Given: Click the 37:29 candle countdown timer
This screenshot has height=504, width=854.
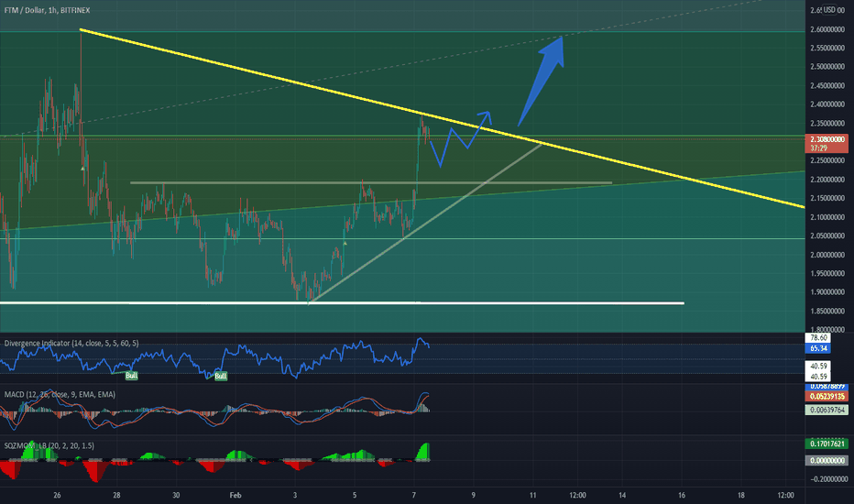Looking at the screenshot, I should tap(818, 148).
